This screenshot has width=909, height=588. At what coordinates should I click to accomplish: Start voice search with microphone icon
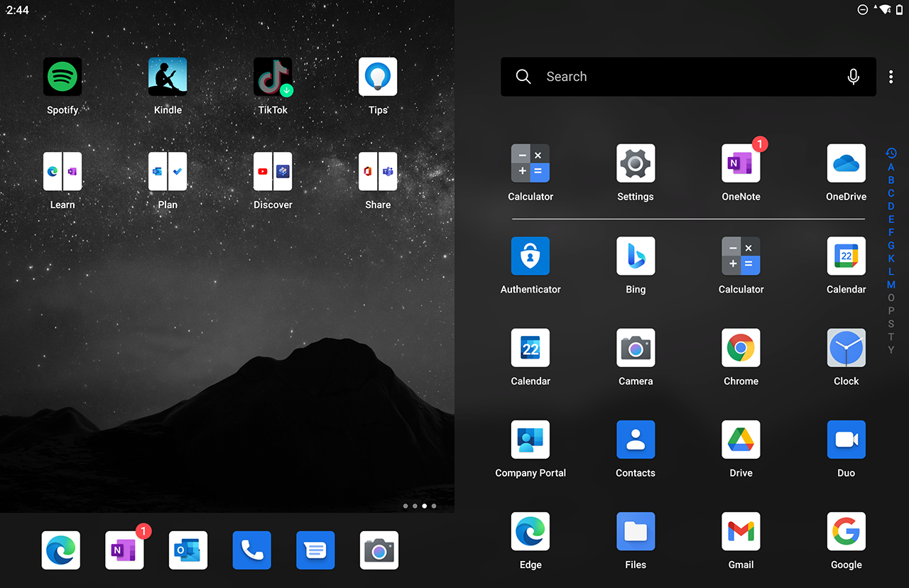(x=854, y=77)
